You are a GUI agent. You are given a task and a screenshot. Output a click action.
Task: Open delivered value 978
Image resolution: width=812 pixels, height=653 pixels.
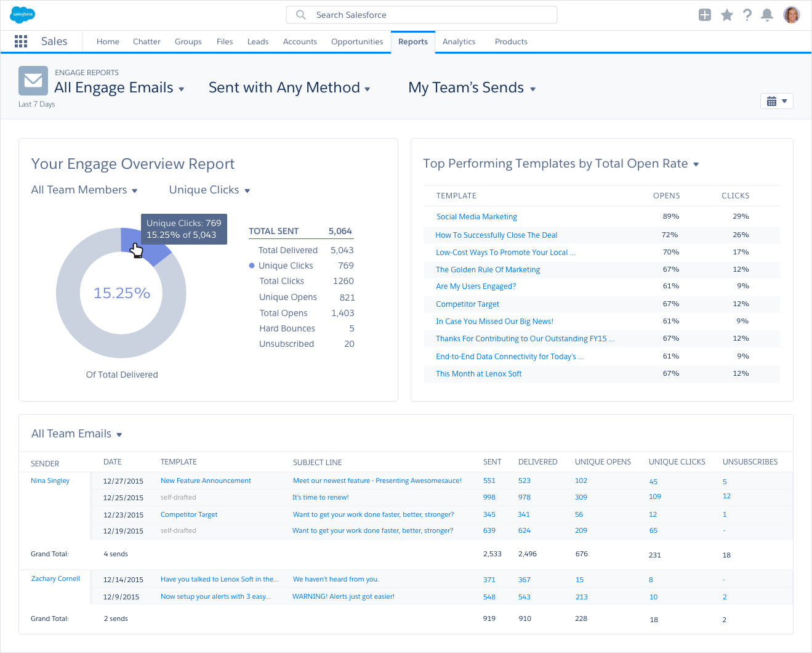525,497
